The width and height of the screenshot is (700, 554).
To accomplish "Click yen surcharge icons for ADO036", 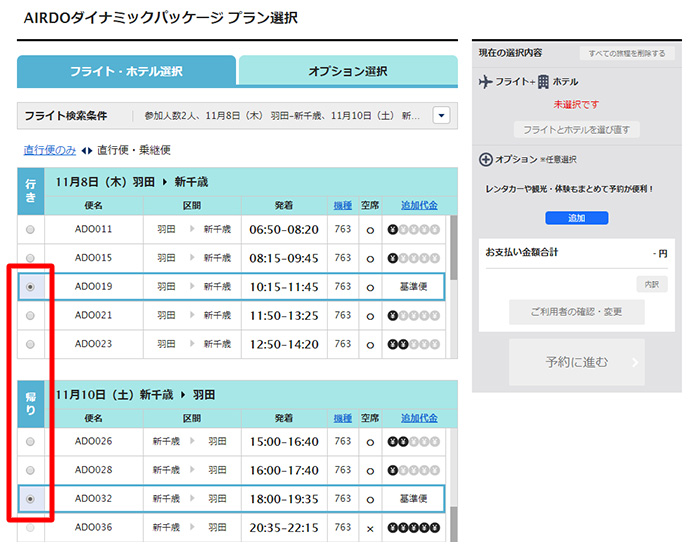I will (413, 528).
